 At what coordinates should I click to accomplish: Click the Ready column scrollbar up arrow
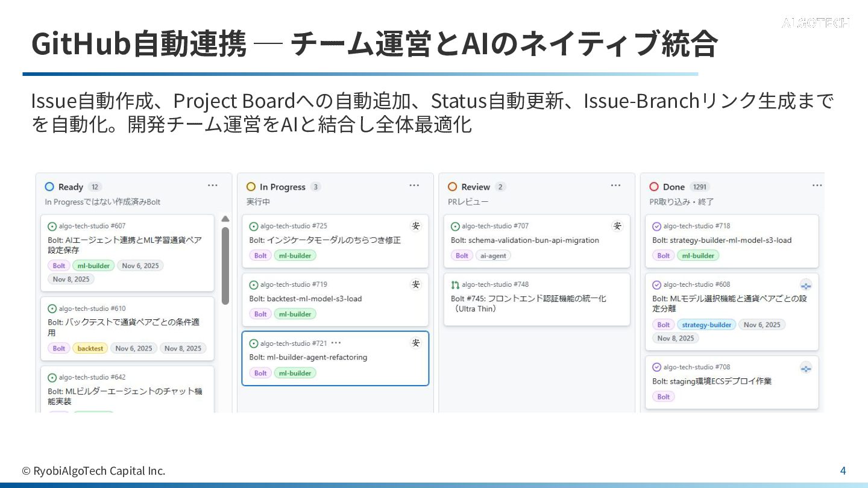tap(225, 219)
